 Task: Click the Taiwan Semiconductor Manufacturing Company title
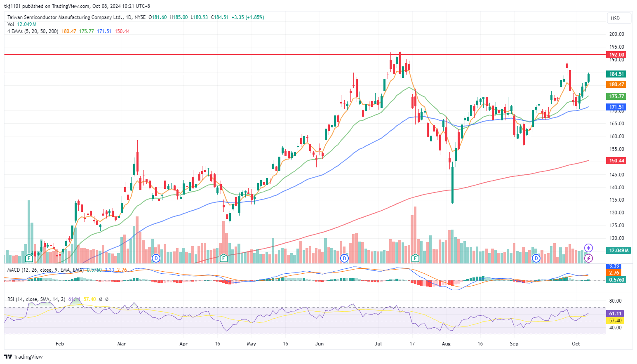pos(65,17)
